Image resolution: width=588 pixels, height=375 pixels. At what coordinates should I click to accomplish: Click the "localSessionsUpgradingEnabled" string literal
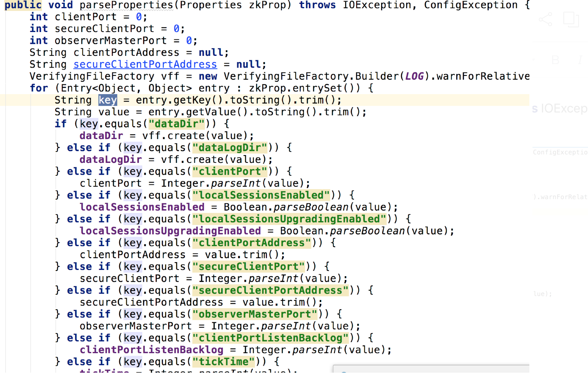pyautogui.click(x=289, y=219)
